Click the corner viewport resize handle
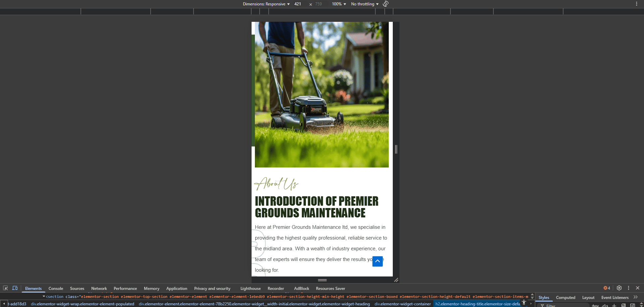 point(396,280)
